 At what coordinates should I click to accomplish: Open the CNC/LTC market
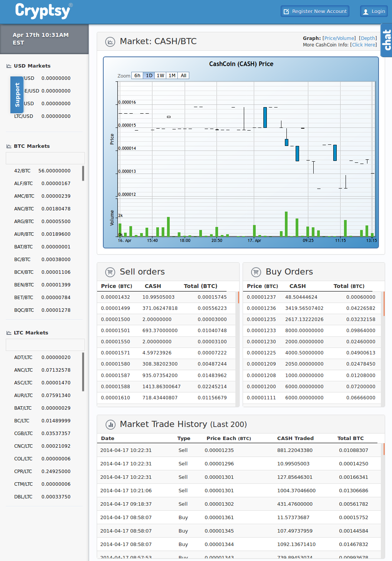tap(42, 446)
